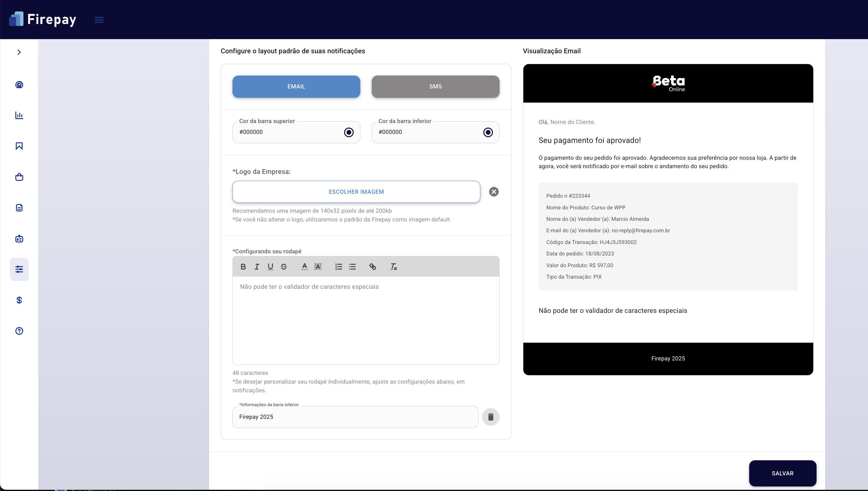This screenshot has width=868, height=491.
Task: Open color picker for Cor da barra superior
Action: tap(349, 132)
